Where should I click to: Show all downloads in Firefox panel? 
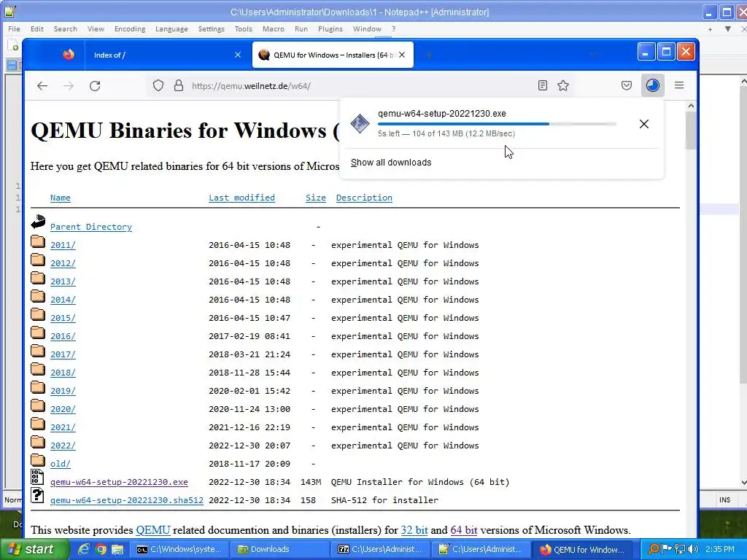click(x=391, y=163)
